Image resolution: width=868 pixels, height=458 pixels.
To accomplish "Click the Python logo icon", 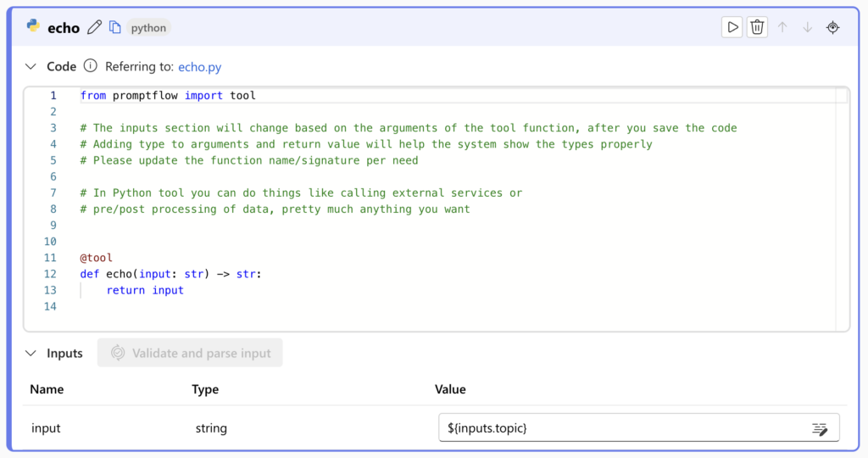I will click(x=34, y=27).
